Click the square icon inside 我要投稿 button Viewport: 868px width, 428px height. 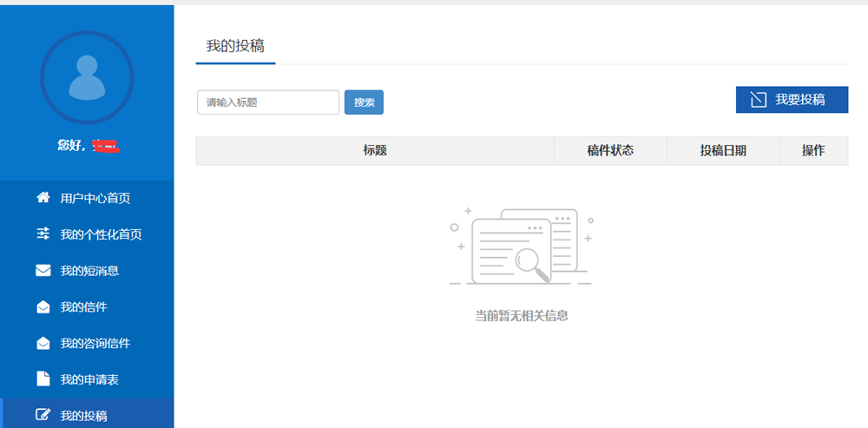click(x=758, y=100)
